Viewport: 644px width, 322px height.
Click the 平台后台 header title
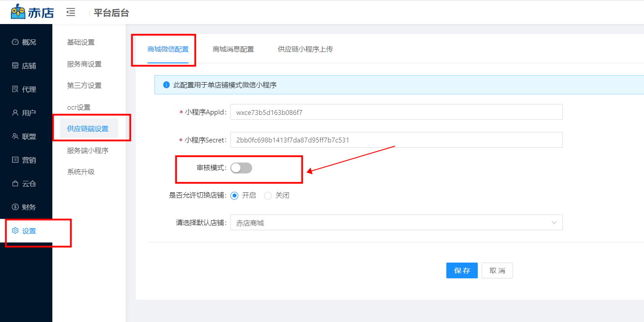coord(111,13)
